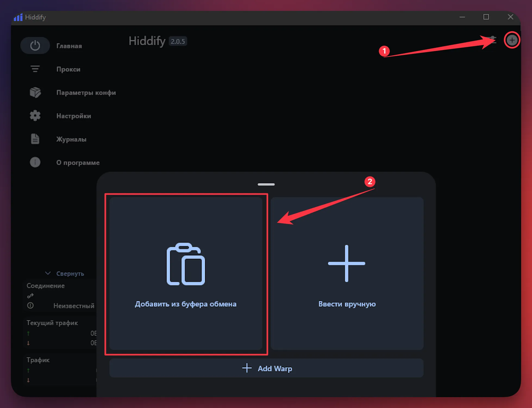The height and width of the screenshot is (408, 532).
Task: Click the bottom sheet drag handle
Action: (x=266, y=184)
